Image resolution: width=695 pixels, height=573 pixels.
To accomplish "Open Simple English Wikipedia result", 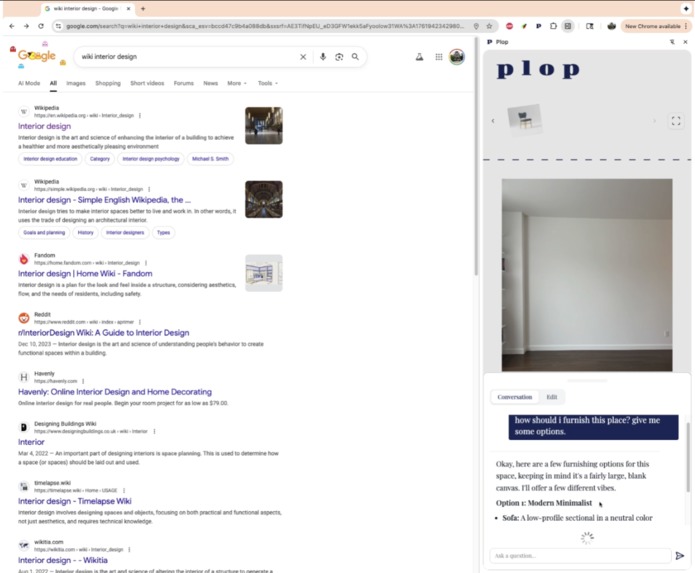I will pos(104,200).
